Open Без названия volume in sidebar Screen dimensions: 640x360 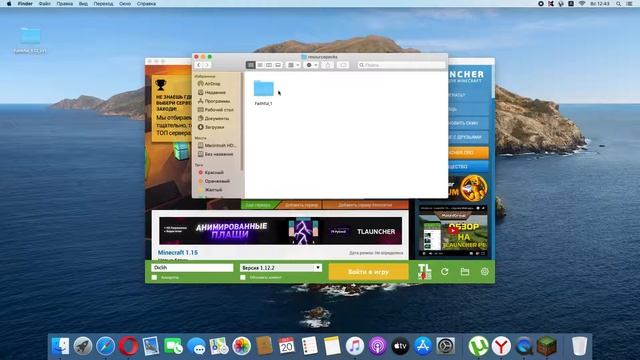(219, 154)
